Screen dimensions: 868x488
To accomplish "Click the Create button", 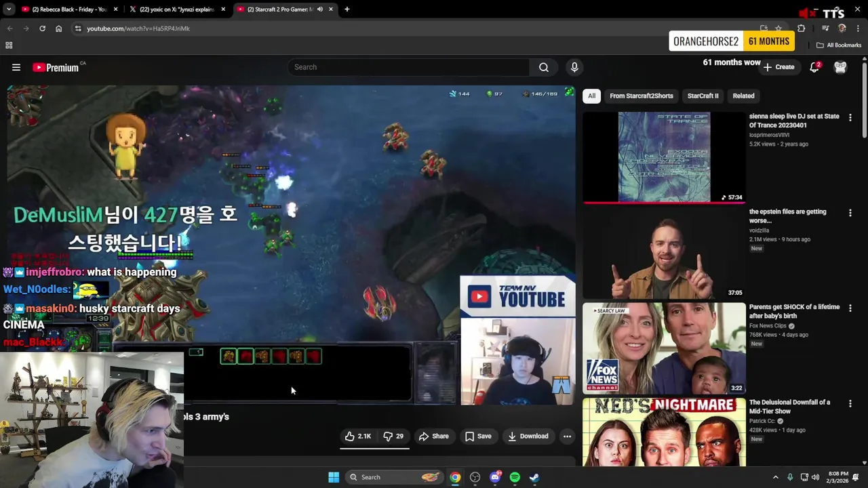I will pyautogui.click(x=778, y=67).
